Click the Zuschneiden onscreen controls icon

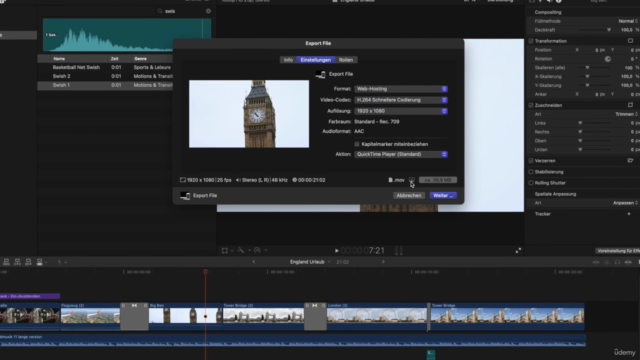(x=630, y=105)
